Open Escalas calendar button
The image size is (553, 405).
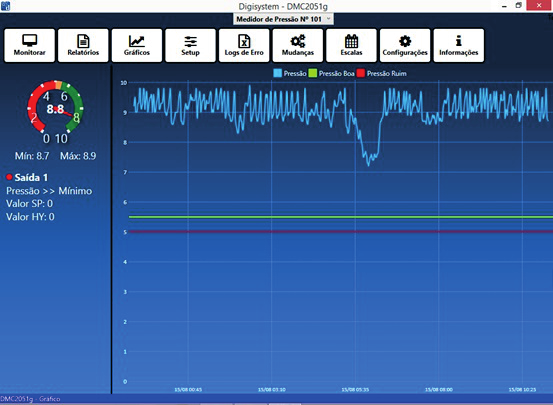click(x=351, y=46)
